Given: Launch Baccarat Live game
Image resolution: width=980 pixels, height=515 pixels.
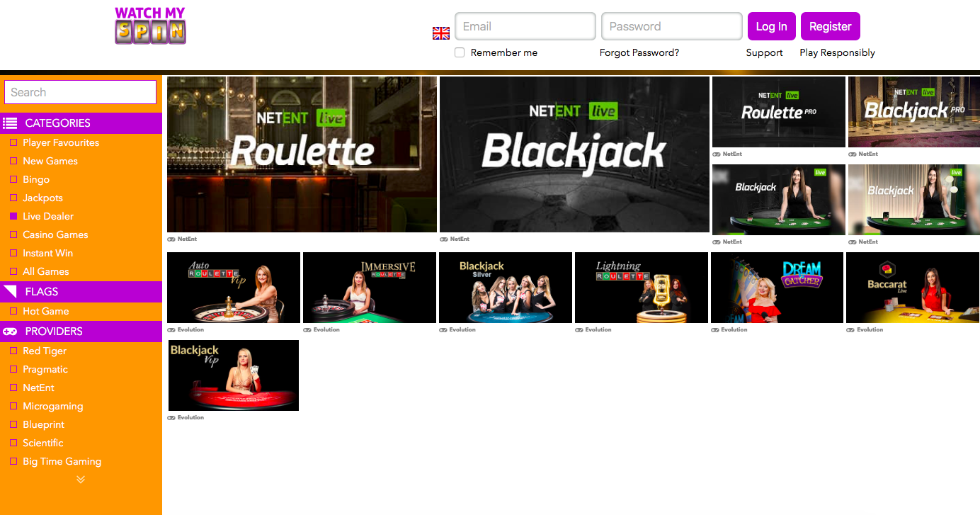Looking at the screenshot, I should pyautogui.click(x=913, y=288).
